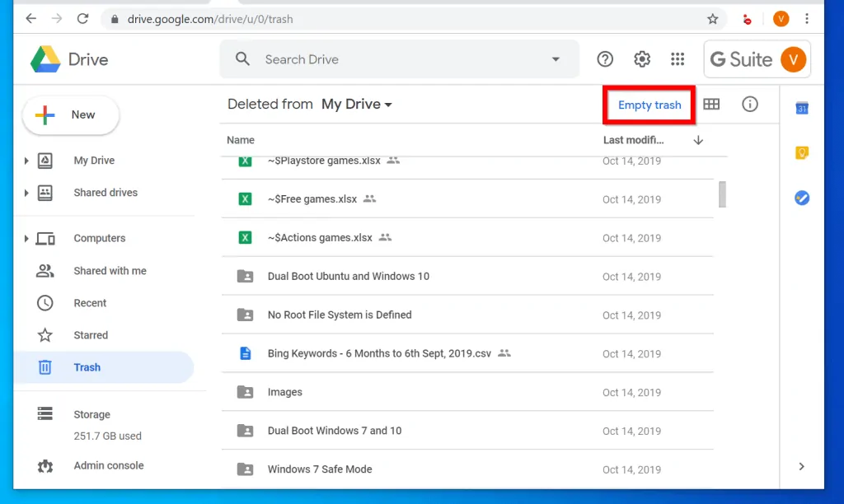Open the Google apps grid
The width and height of the screenshot is (844, 504).
point(678,58)
